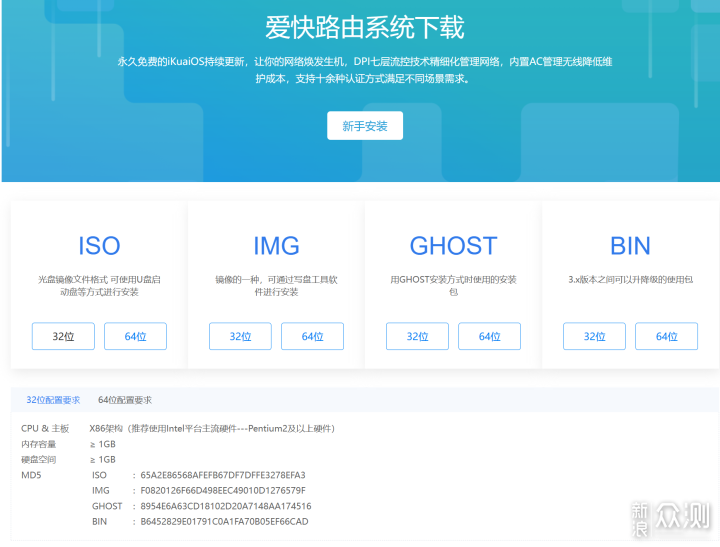Screen dimensions: 720x547
Task: Download the 32位 ISO image
Action: [63, 337]
